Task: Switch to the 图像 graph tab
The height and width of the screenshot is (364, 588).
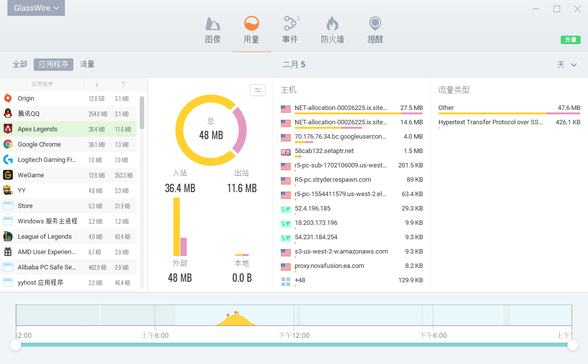Action: 213,30
